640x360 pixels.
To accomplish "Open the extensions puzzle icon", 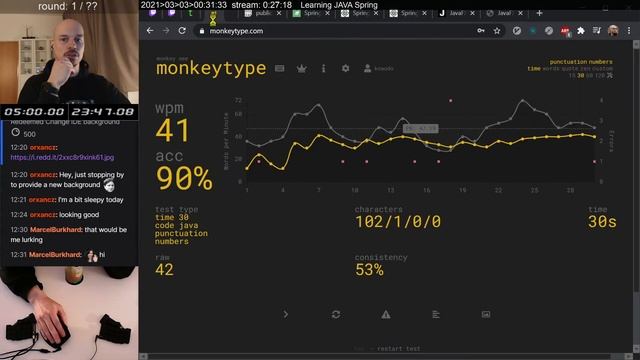I will (x=581, y=31).
